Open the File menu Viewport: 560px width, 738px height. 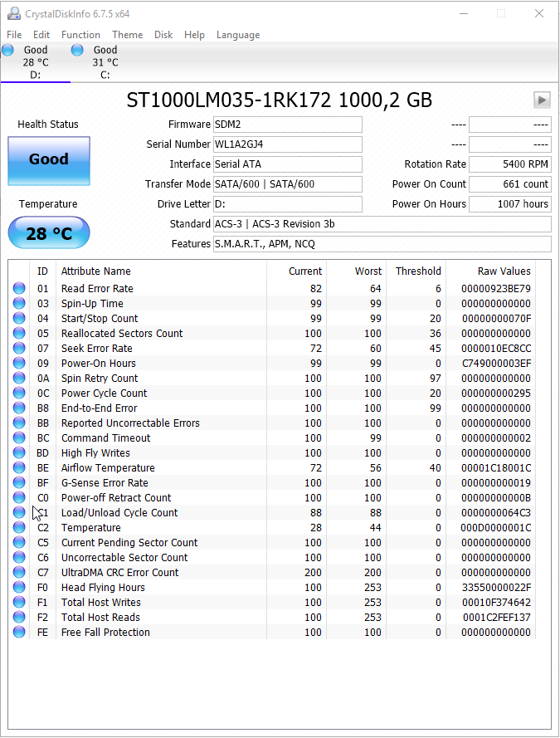(14, 35)
